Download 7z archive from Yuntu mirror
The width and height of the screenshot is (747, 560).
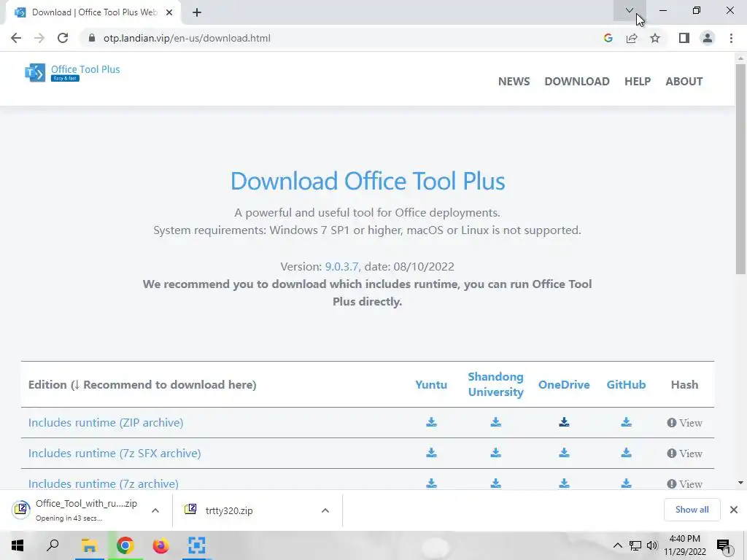tap(431, 483)
